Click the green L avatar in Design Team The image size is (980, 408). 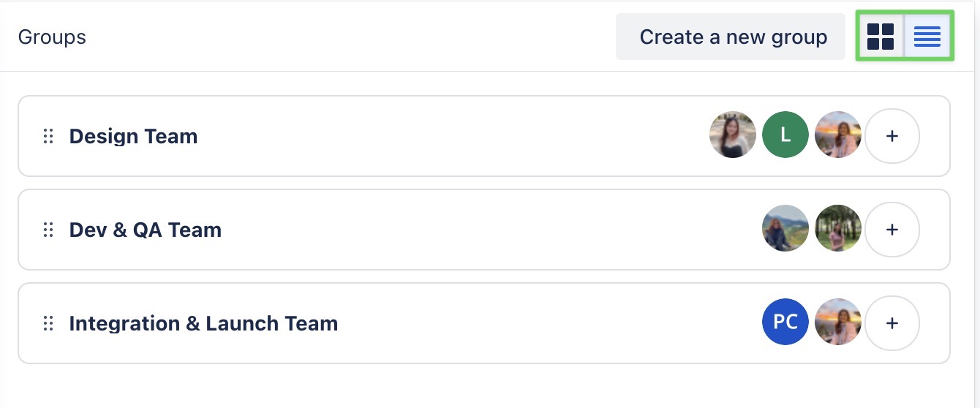tap(785, 135)
